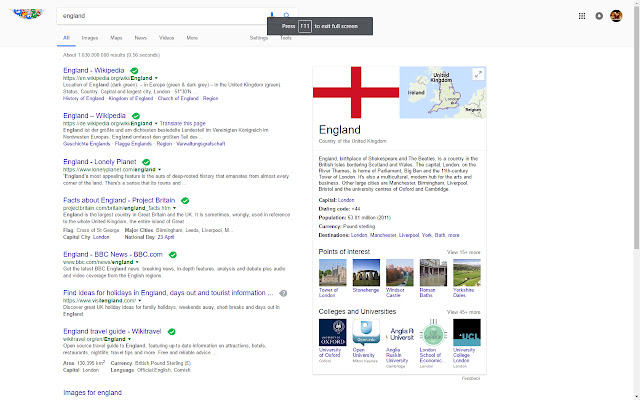
Task: Open the Tools option
Action: 286,38
